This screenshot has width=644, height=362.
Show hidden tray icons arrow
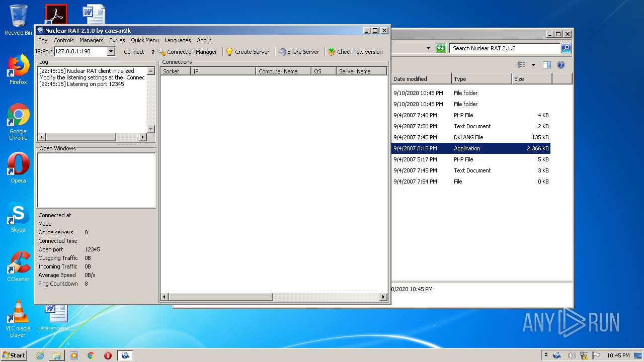546,355
